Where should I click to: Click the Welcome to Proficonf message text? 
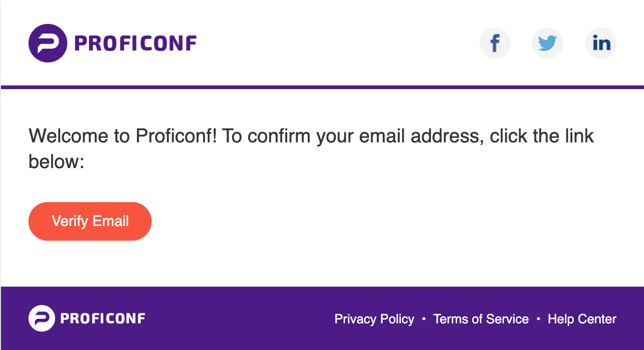[311, 148]
